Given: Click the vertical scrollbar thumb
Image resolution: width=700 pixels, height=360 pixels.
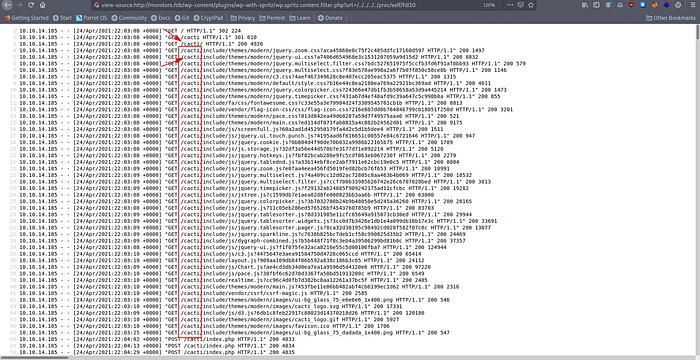Looking at the screenshot, I should coord(697,32).
